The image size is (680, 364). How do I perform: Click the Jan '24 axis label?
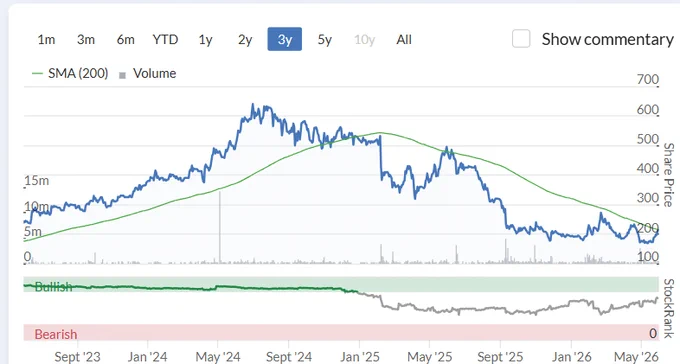[x=147, y=357]
